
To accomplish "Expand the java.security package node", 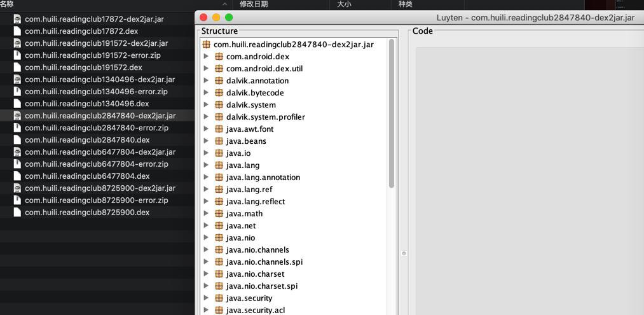I will tap(206, 298).
